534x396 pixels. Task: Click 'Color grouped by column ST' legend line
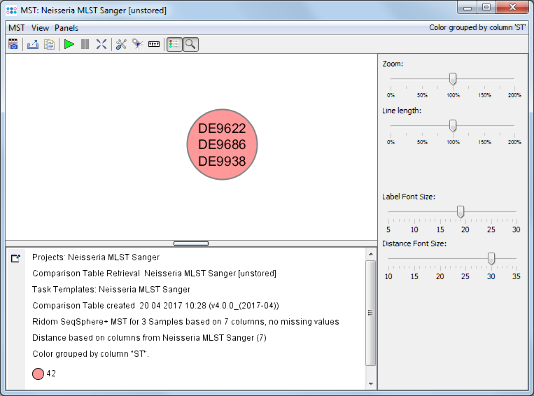91,354
